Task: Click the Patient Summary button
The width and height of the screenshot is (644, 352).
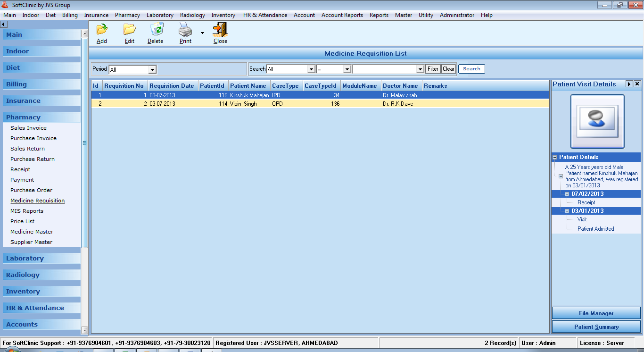Action: [x=596, y=327]
